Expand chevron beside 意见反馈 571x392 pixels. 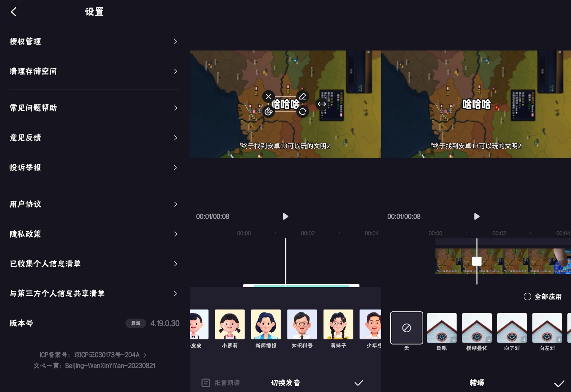click(x=176, y=138)
